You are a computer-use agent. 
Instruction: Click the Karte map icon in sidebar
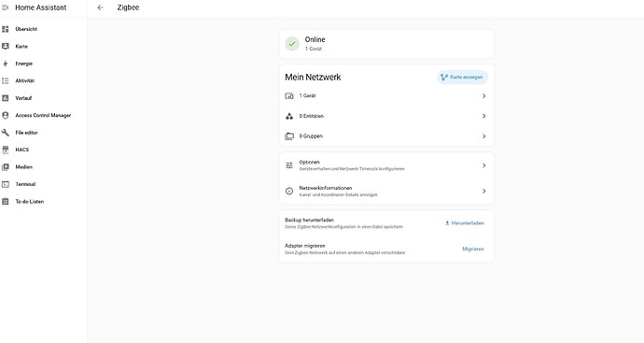6,46
